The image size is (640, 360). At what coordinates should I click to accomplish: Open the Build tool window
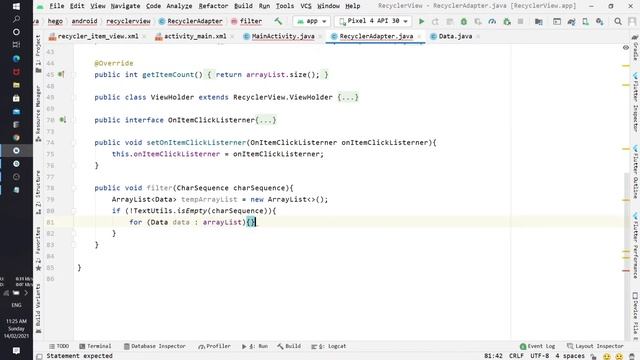289,346
